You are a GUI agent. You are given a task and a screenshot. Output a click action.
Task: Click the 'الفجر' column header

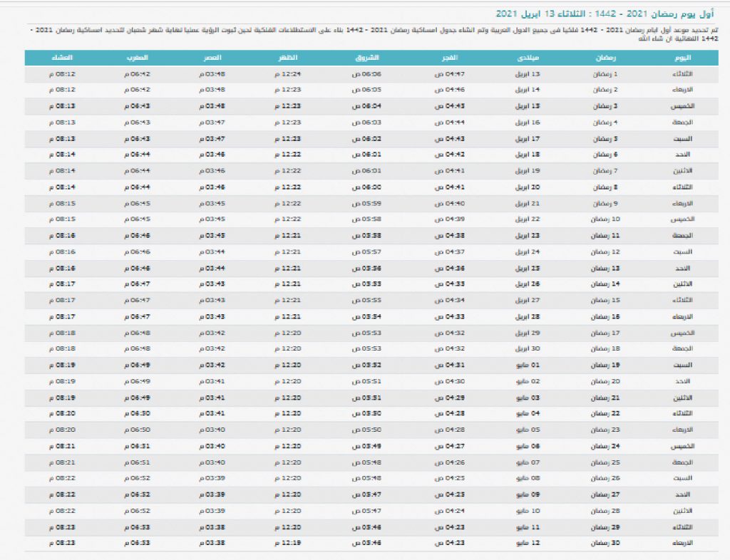pyautogui.click(x=450, y=58)
